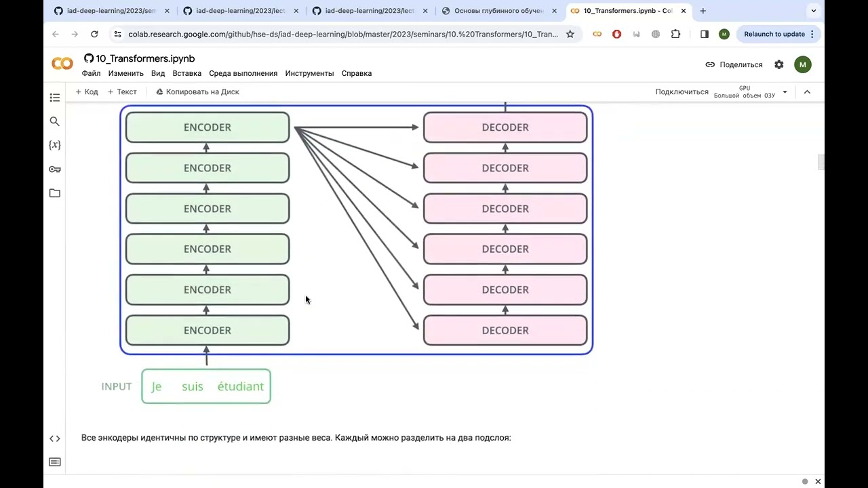The image size is (868, 488).
Task: Open a new browser tab
Action: (703, 11)
